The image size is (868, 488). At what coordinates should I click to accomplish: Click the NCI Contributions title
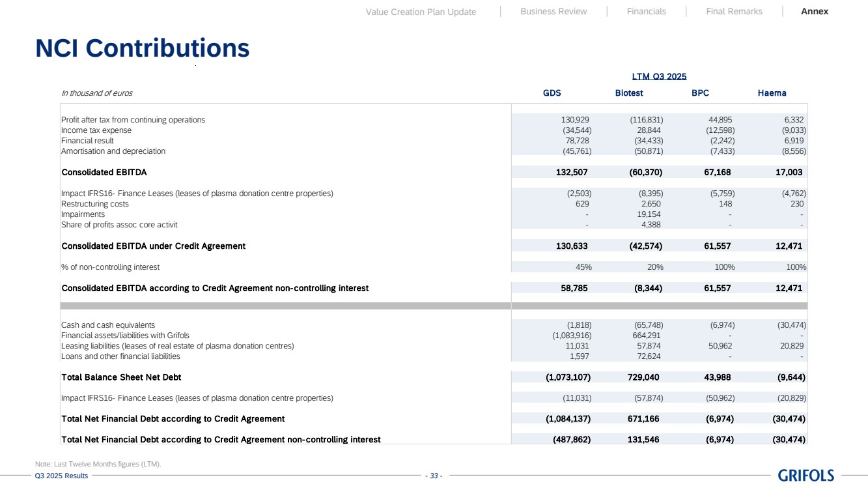click(142, 48)
